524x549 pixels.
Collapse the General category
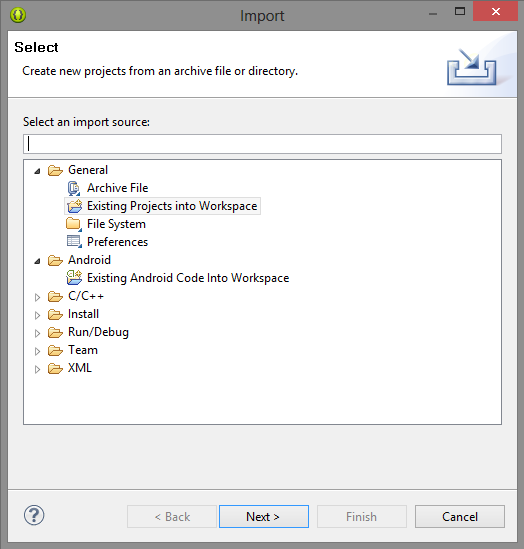[x=37, y=171]
